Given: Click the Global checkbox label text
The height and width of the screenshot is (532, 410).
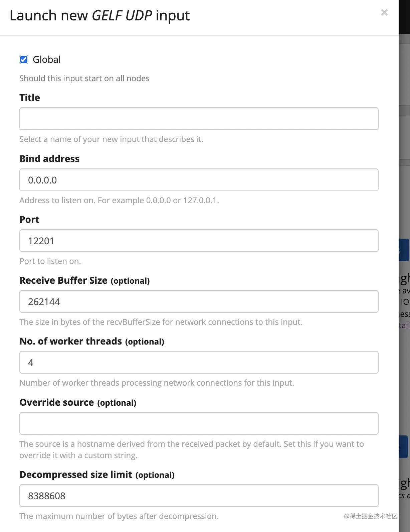Looking at the screenshot, I should [x=46, y=59].
